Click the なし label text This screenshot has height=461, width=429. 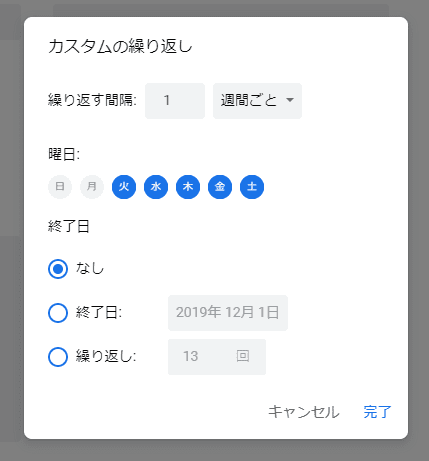click(90, 269)
